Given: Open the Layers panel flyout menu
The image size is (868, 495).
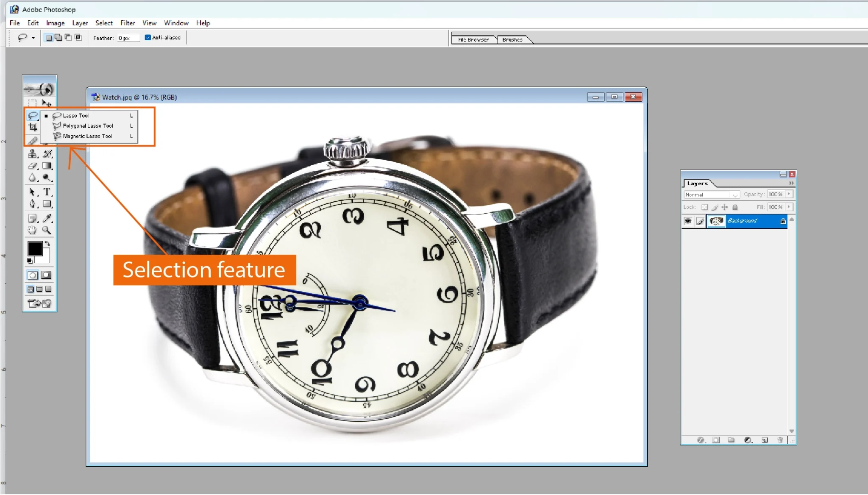Looking at the screenshot, I should click(791, 183).
